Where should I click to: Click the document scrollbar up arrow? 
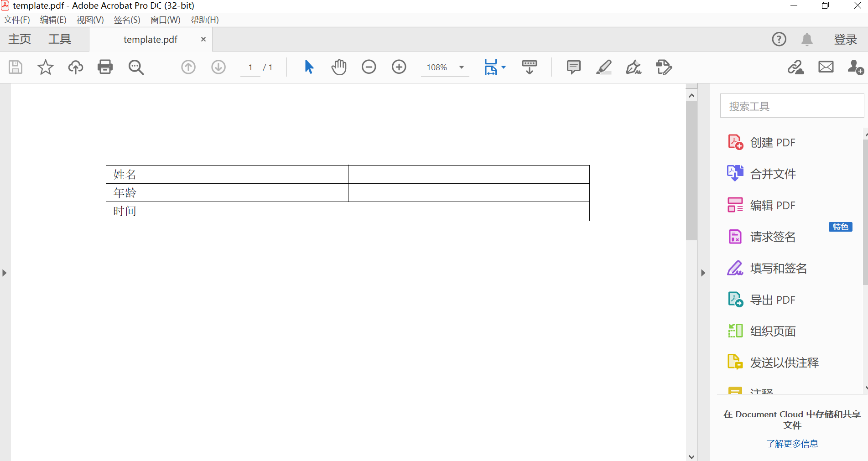691,95
